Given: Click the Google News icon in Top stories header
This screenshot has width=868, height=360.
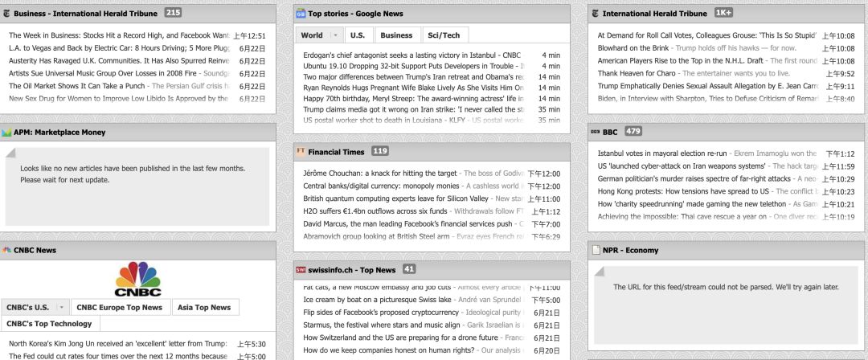Looking at the screenshot, I should click(301, 14).
